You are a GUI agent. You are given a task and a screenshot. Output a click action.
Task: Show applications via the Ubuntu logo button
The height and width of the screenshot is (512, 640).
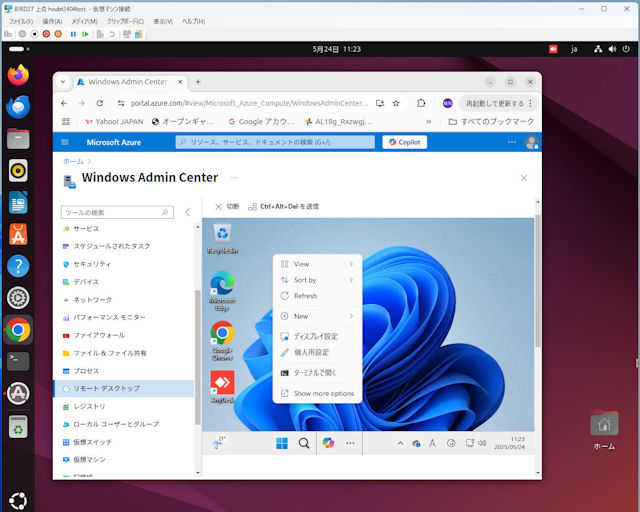pos(18,501)
